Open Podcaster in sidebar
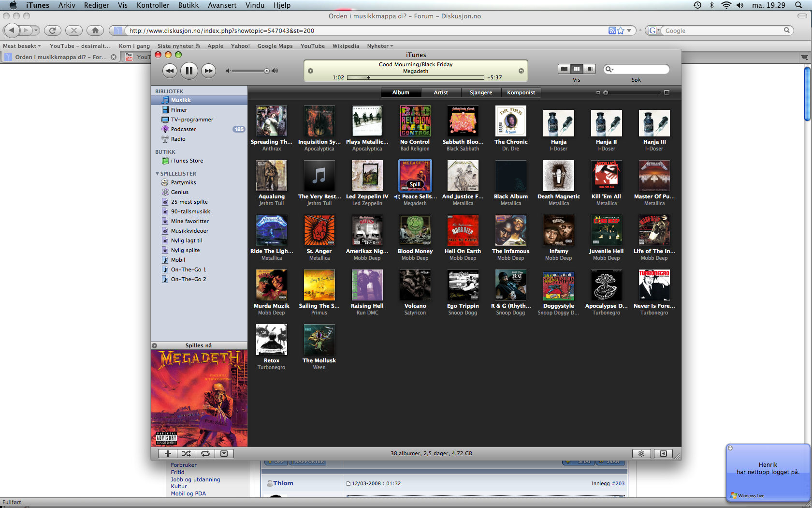812x508 pixels. point(199,129)
